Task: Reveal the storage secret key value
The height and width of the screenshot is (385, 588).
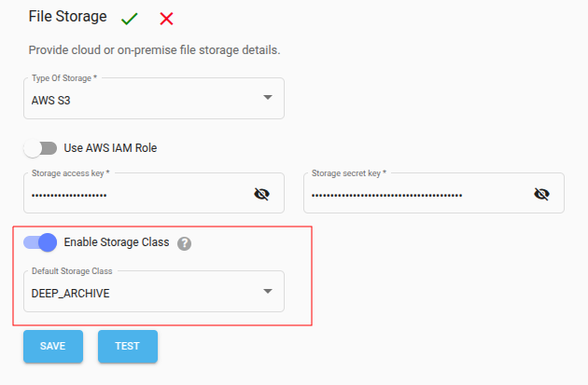Action: (x=541, y=194)
